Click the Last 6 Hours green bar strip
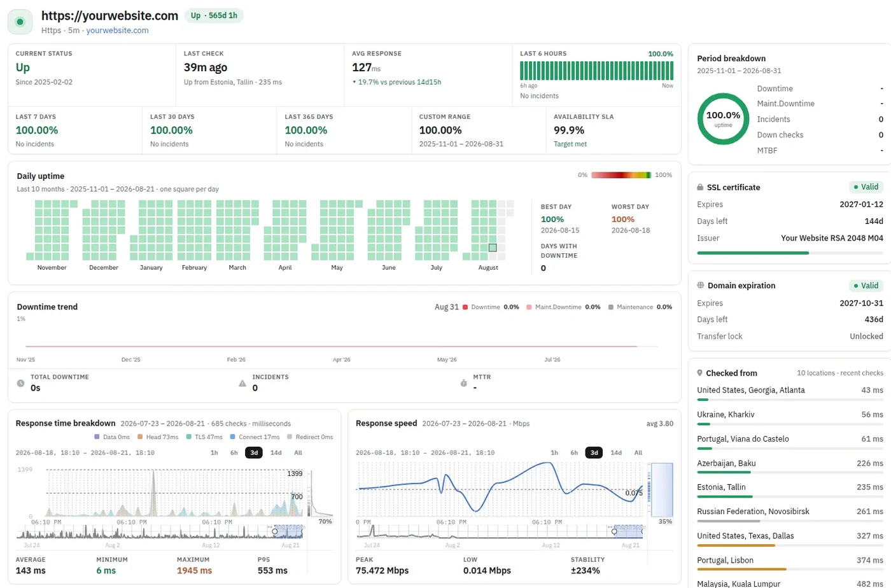The image size is (891, 588). pos(596,71)
